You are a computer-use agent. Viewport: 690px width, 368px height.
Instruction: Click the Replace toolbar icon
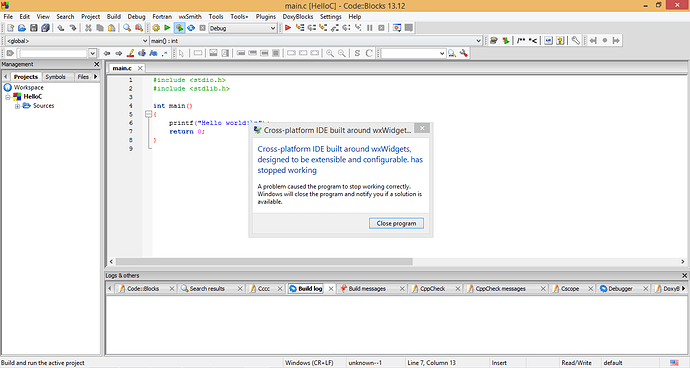pos(139,28)
